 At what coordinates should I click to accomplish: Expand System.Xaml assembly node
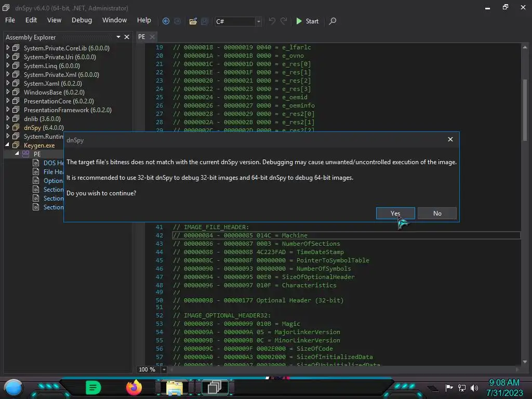click(8, 83)
